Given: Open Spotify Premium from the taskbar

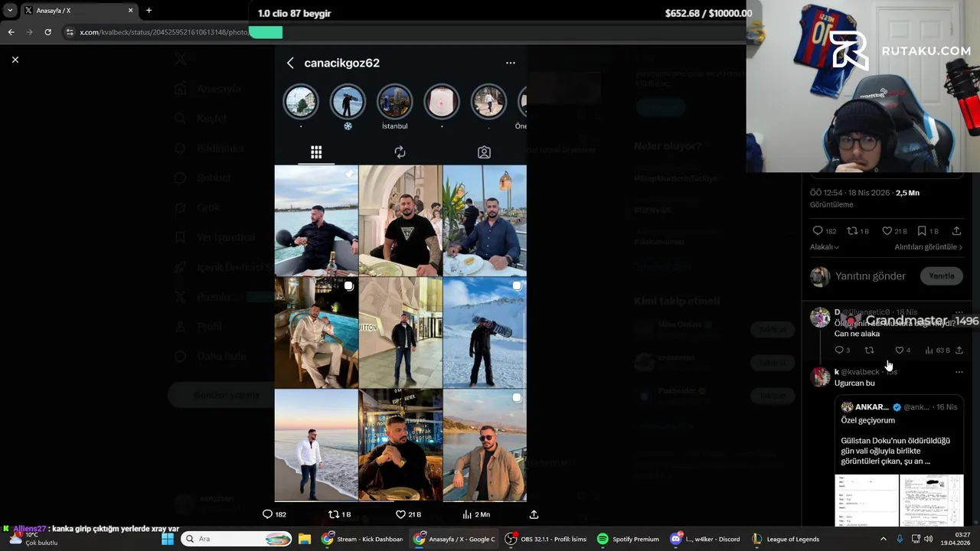Looking at the screenshot, I should pyautogui.click(x=628, y=539).
